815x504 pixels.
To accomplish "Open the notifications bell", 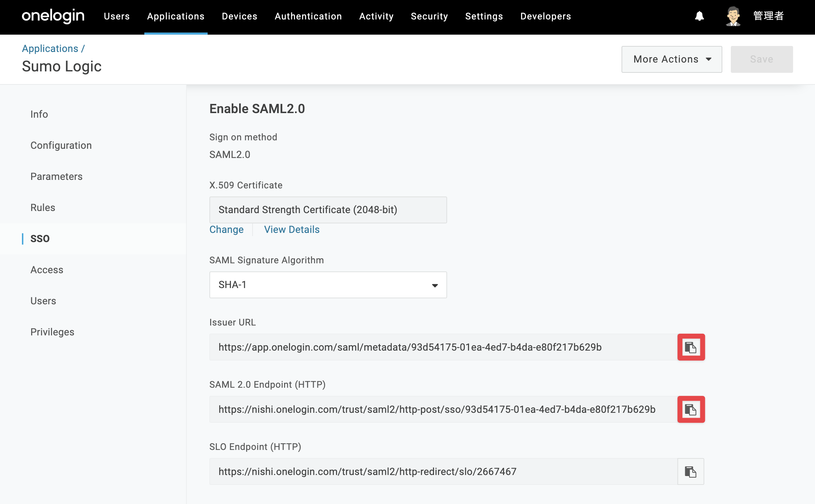I will click(x=699, y=16).
